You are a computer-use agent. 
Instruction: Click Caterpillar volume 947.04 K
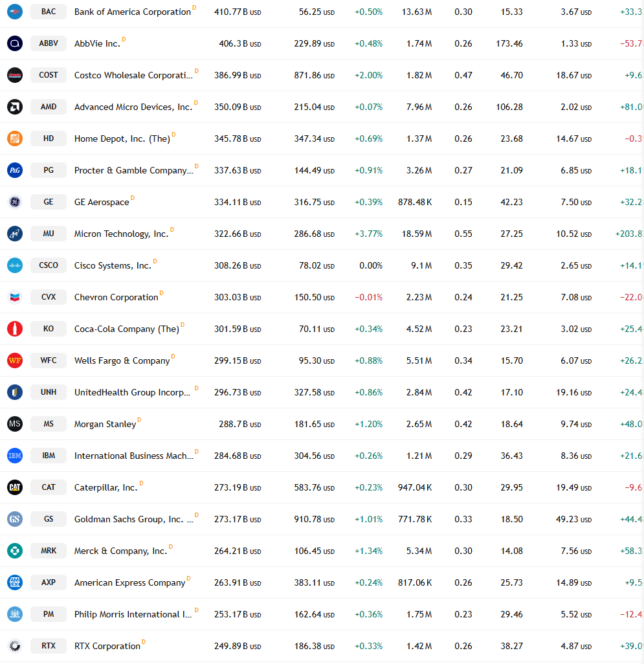[415, 487]
